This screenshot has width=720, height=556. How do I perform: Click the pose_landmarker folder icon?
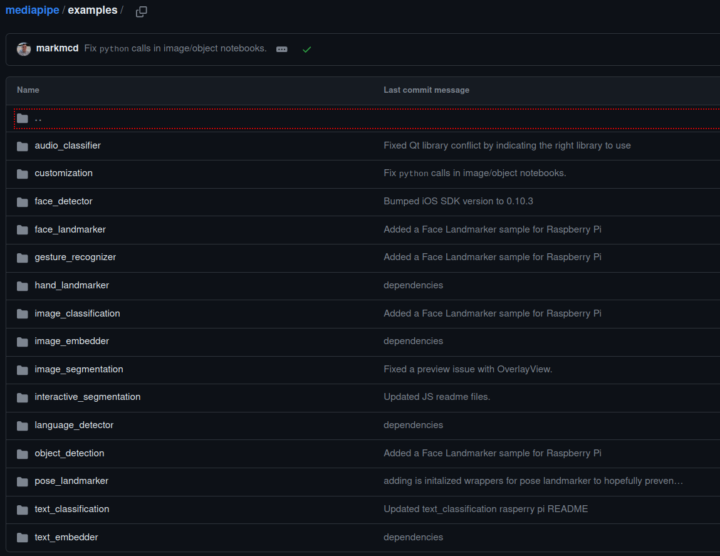22,481
